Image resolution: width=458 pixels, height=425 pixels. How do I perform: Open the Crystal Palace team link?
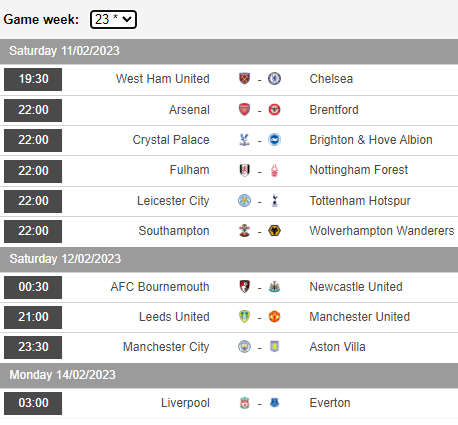point(171,140)
